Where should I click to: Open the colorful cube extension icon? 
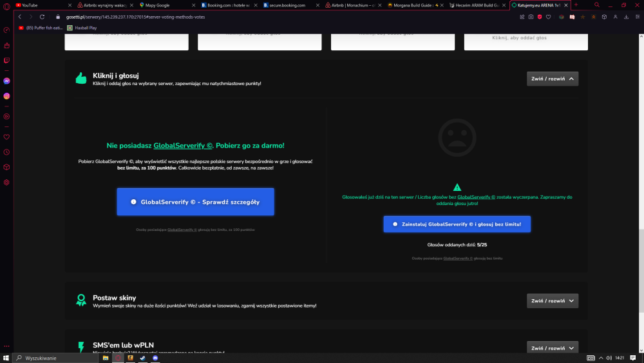point(562,17)
